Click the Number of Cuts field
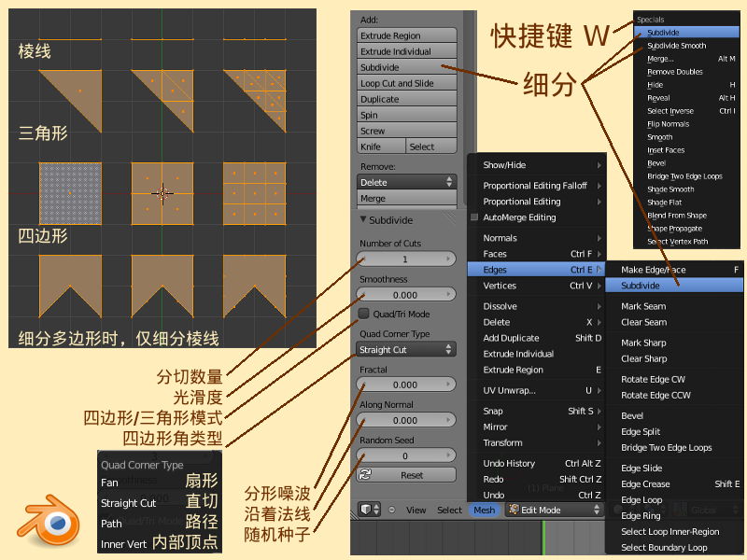The image size is (747, 560). 406,259
